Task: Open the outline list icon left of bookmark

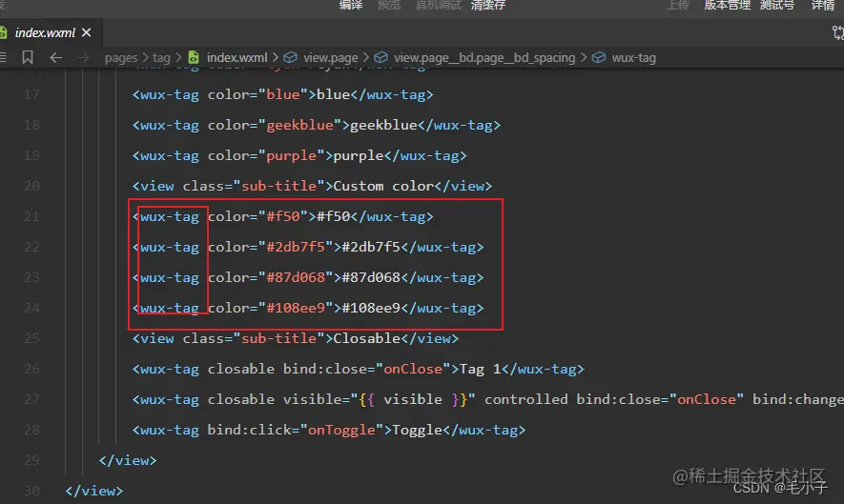Action: 3,57
